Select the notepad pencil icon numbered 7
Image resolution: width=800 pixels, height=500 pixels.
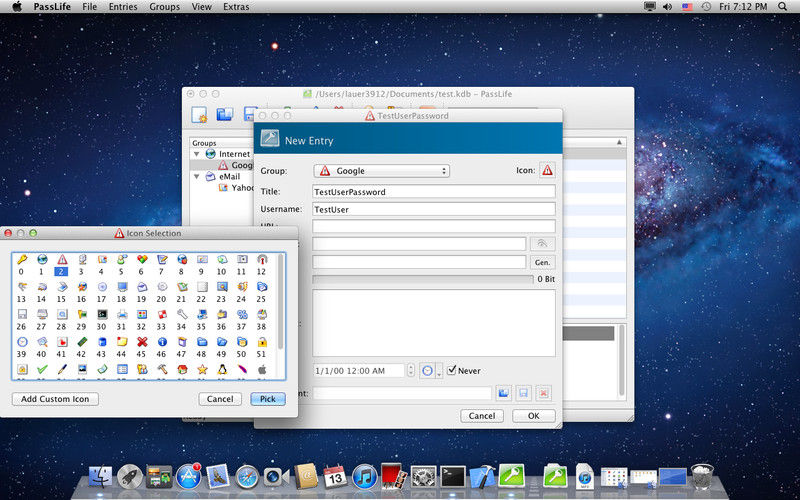coord(162,259)
